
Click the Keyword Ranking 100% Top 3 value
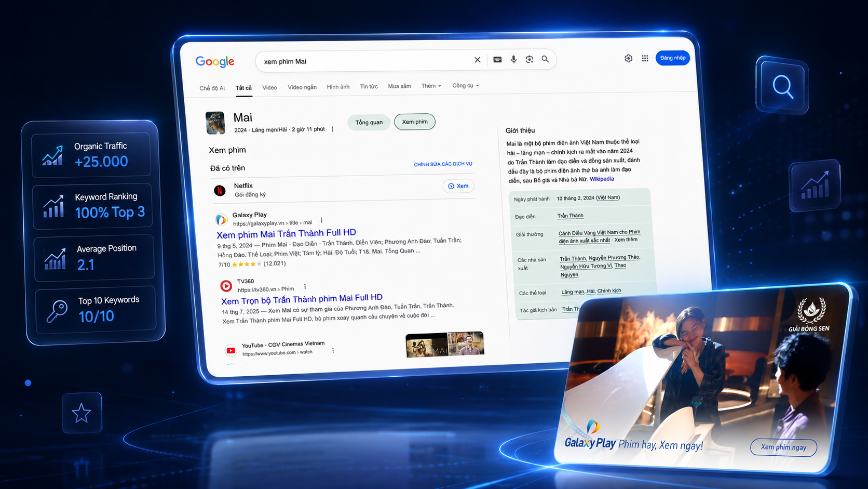point(110,212)
